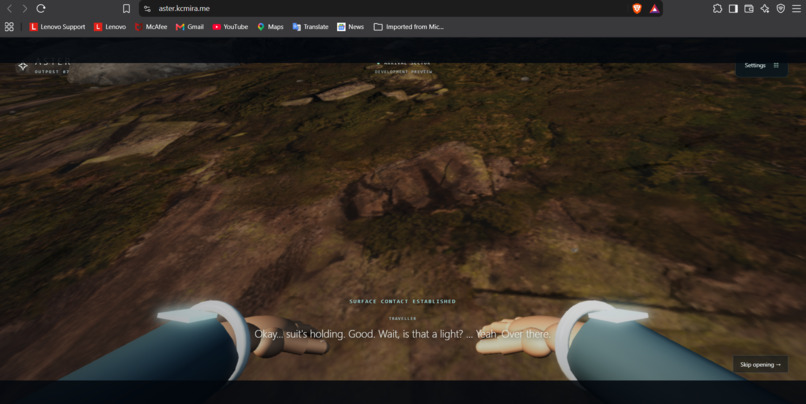Open the Lenovo Support bookmark
Viewport: 806px width, 404px height.
click(58, 27)
